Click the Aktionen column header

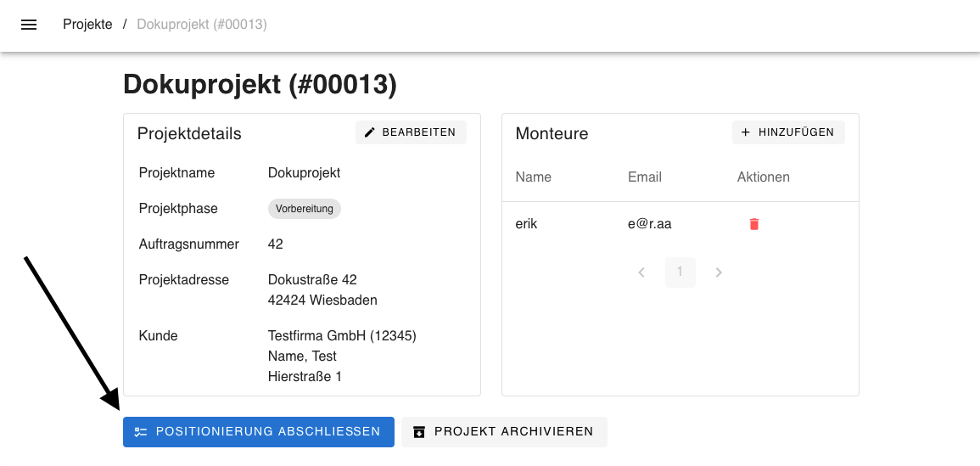pos(763,177)
